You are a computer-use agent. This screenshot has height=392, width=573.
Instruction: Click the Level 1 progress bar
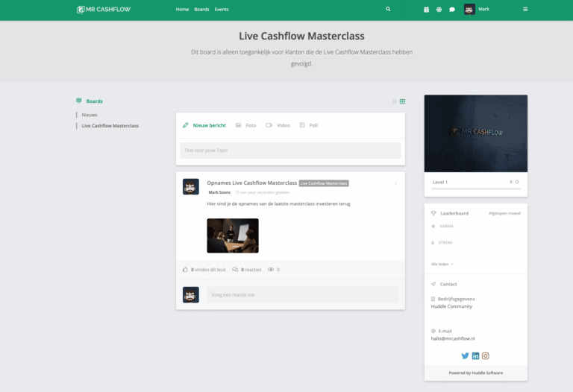tap(476, 189)
